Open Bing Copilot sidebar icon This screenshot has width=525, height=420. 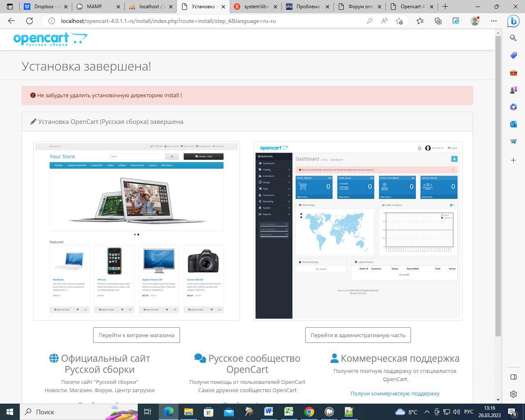click(513, 21)
